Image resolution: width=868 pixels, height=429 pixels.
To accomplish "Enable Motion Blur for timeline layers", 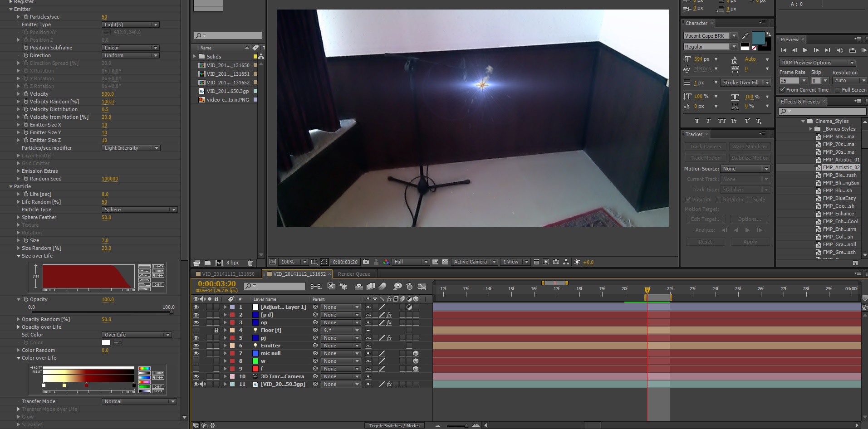I will [x=383, y=286].
